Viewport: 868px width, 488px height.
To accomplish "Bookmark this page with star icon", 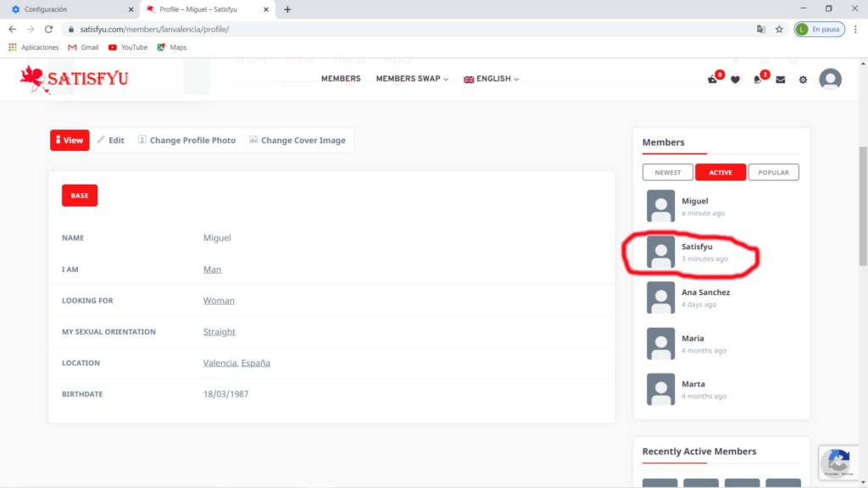I will (779, 29).
